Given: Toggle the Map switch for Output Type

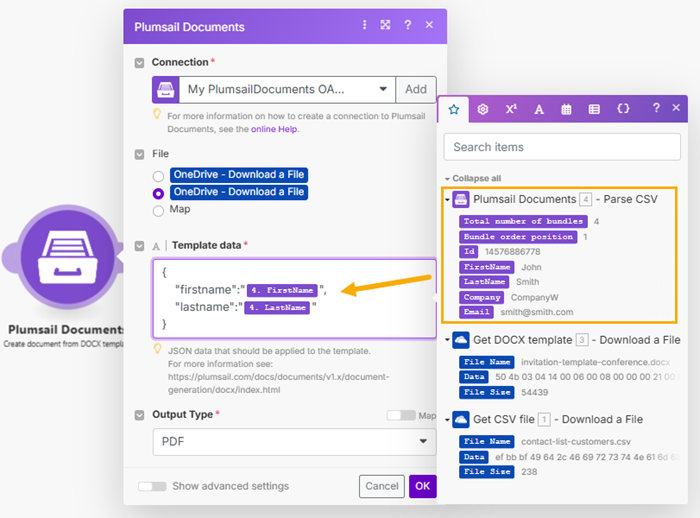Looking at the screenshot, I should point(401,415).
